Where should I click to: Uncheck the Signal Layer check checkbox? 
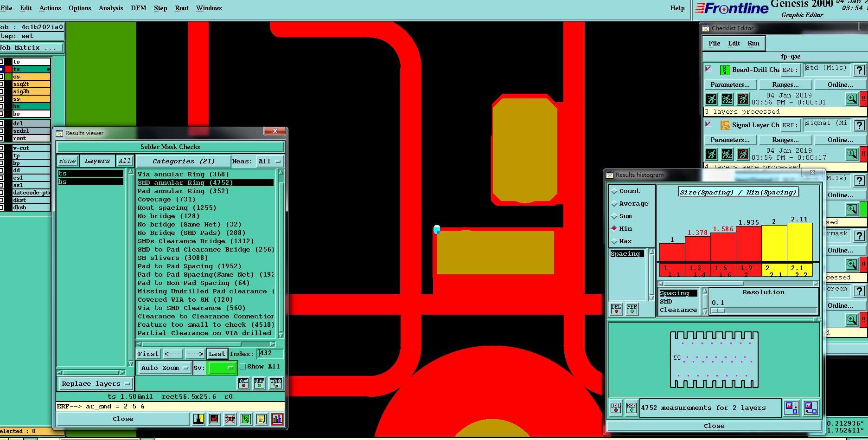[708, 124]
